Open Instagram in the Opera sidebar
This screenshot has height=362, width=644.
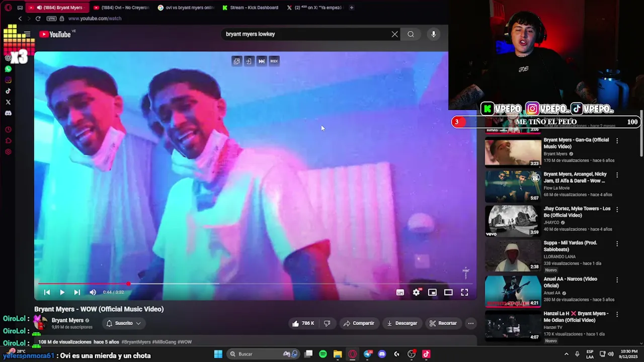pyautogui.click(x=8, y=80)
